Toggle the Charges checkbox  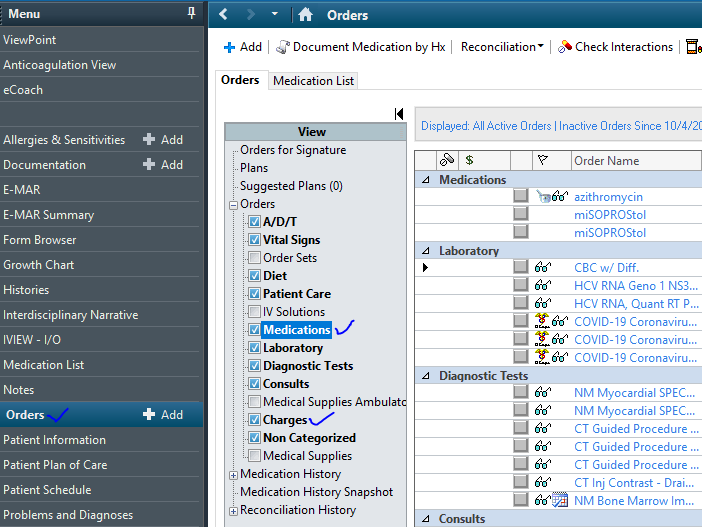coord(254,420)
